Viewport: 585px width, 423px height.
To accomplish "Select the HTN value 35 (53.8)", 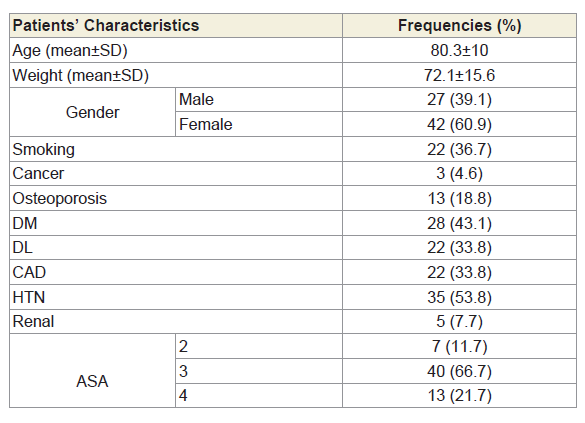I will click(459, 297).
